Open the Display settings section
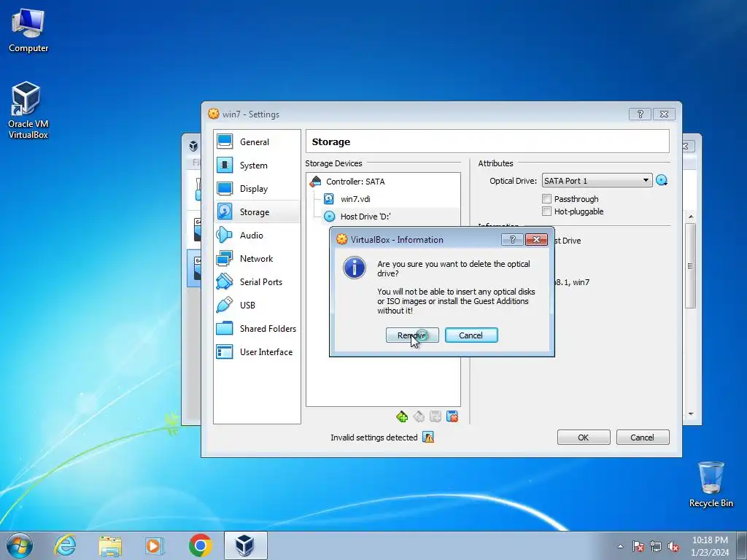 [x=257, y=189]
